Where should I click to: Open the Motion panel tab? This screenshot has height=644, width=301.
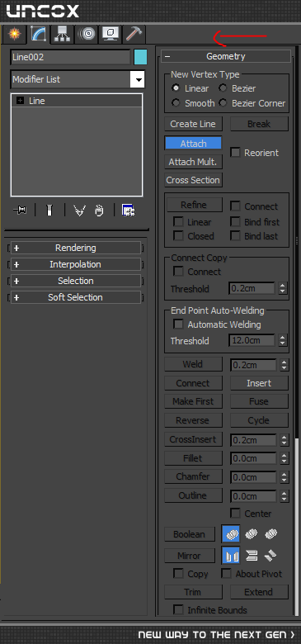[87, 34]
